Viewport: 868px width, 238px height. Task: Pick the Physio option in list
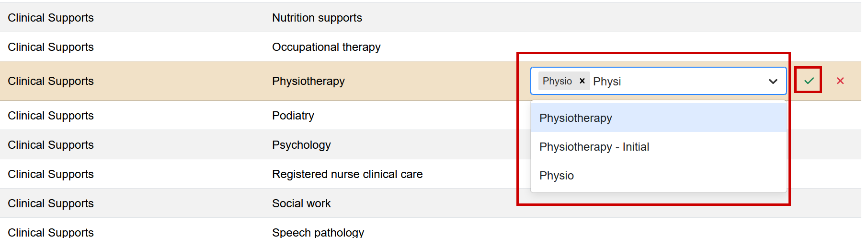click(557, 176)
